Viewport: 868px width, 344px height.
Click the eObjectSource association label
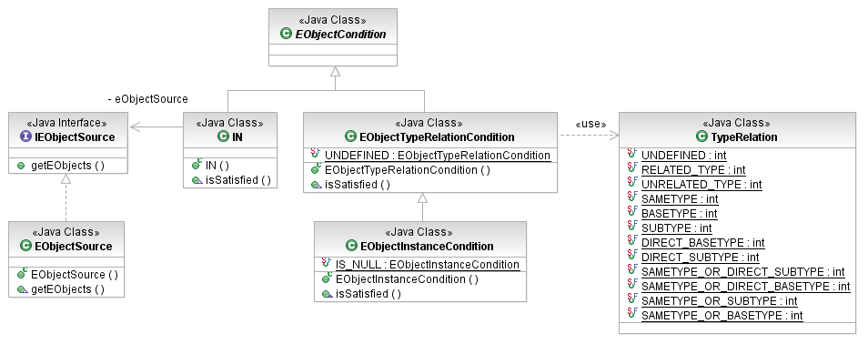[x=147, y=99]
